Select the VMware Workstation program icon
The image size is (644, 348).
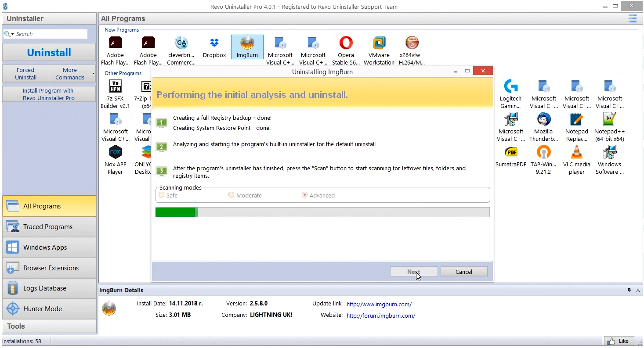click(x=379, y=43)
